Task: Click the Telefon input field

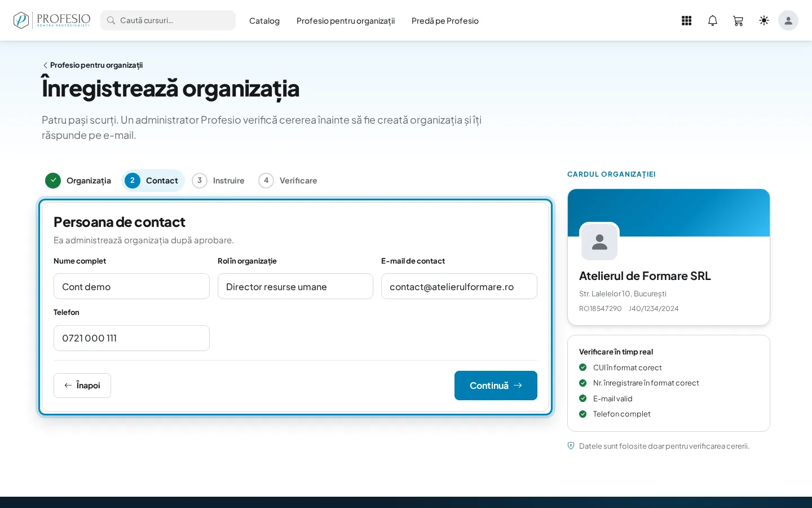Action: point(131,338)
